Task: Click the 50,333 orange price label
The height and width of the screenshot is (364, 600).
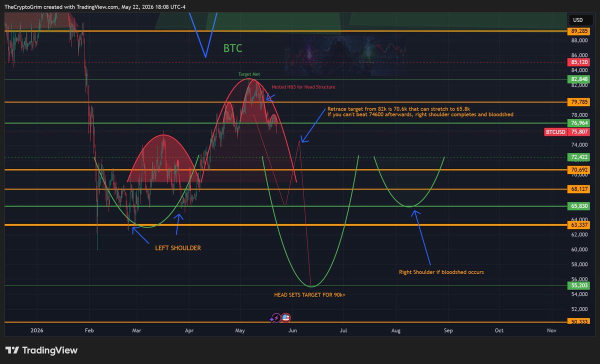Action: [x=580, y=322]
